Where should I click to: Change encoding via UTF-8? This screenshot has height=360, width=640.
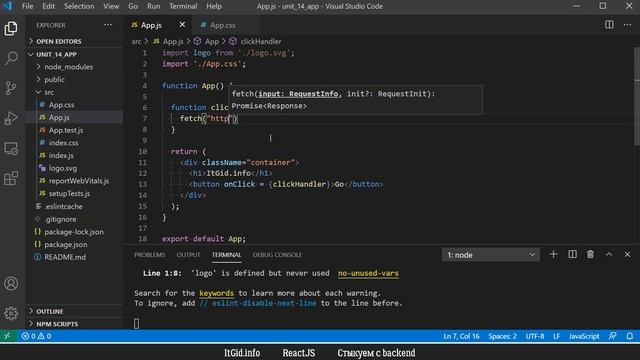click(535, 336)
